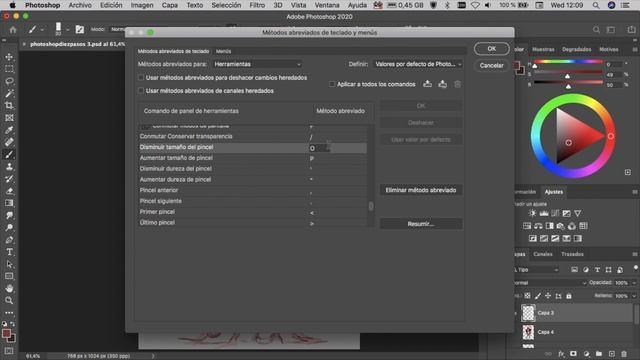Check Aplicar a todos los comandos
The width and height of the screenshot is (640, 360).
[332, 84]
